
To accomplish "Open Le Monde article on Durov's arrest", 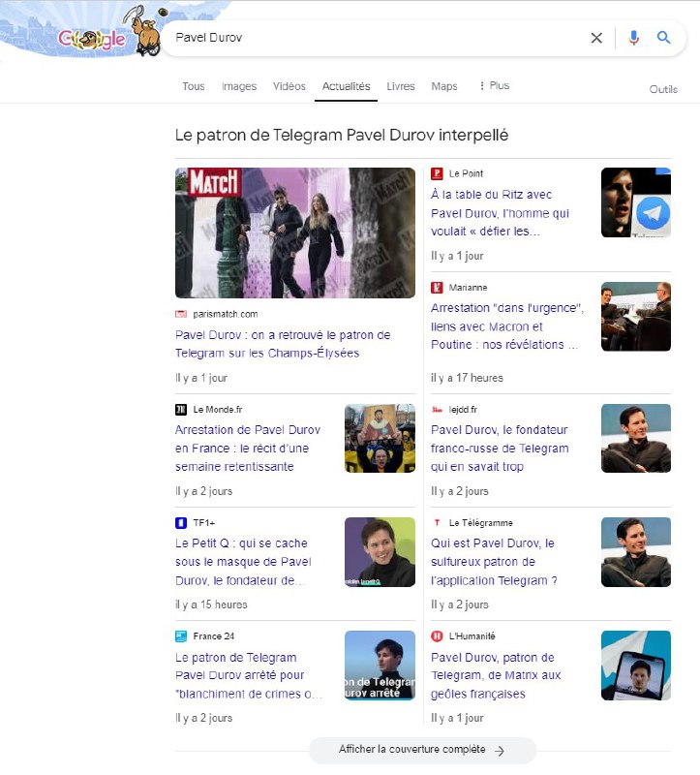I will pos(248,448).
